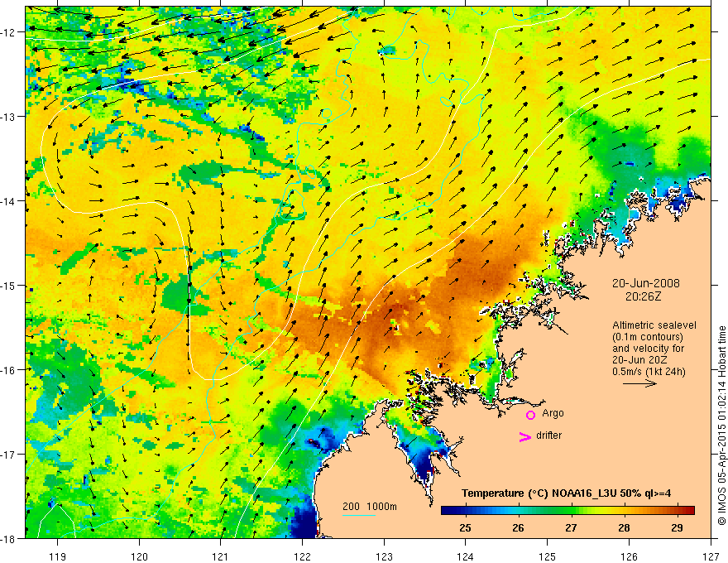This screenshot has width=728, height=563.
Task: Click the 'Argo' legend label
Action: pos(553,413)
